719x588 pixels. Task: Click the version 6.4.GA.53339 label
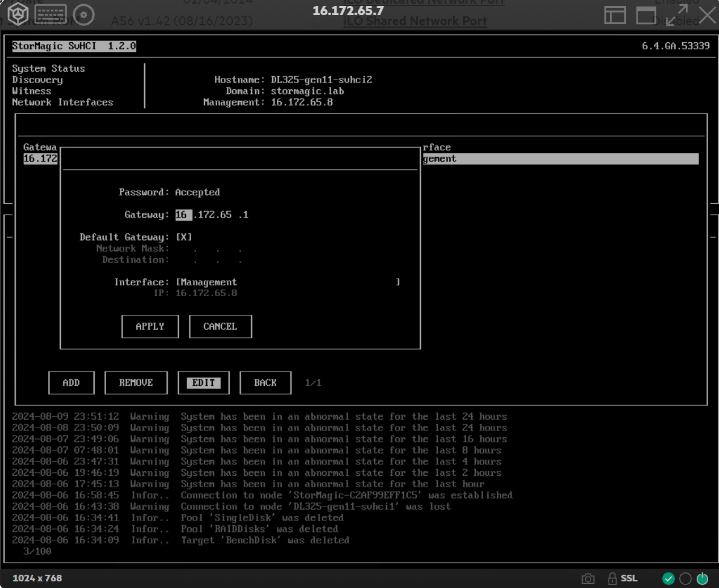pyautogui.click(x=676, y=46)
